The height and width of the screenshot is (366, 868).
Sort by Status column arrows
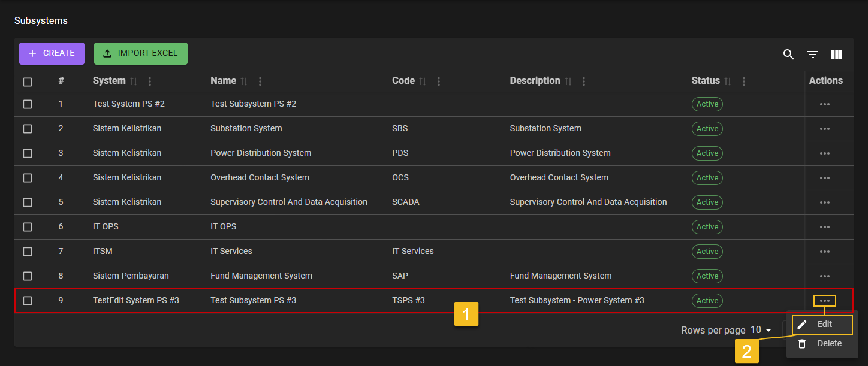(x=728, y=81)
